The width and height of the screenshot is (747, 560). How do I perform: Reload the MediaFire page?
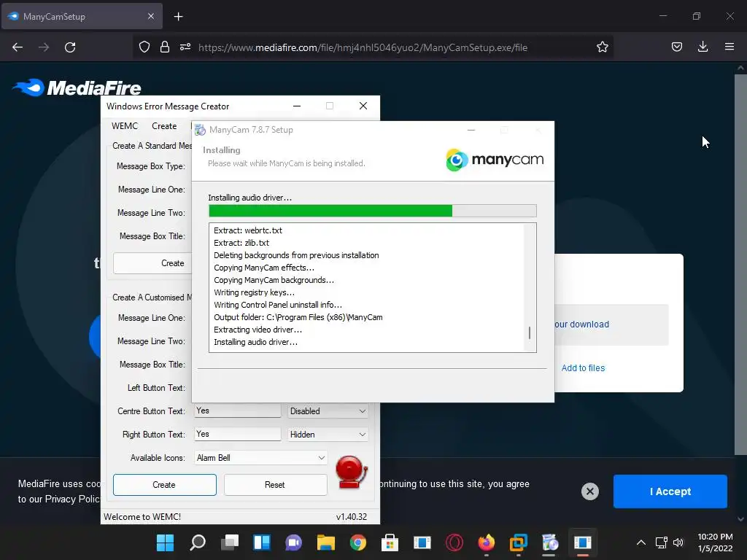[70, 47]
